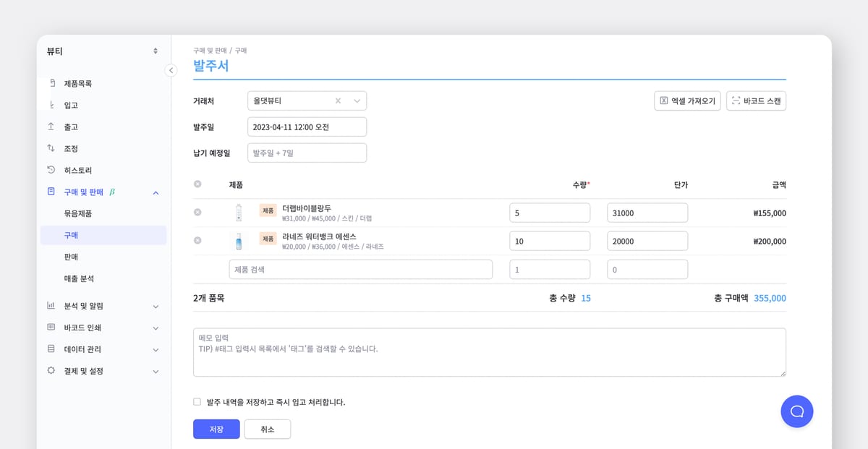This screenshot has height=449, width=868.
Task: Collapse the left sidebar with the arrow toggle
Action: tap(171, 70)
